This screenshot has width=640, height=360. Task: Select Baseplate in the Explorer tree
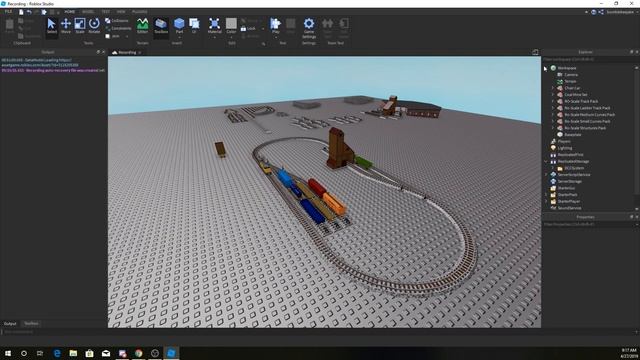click(x=572, y=134)
